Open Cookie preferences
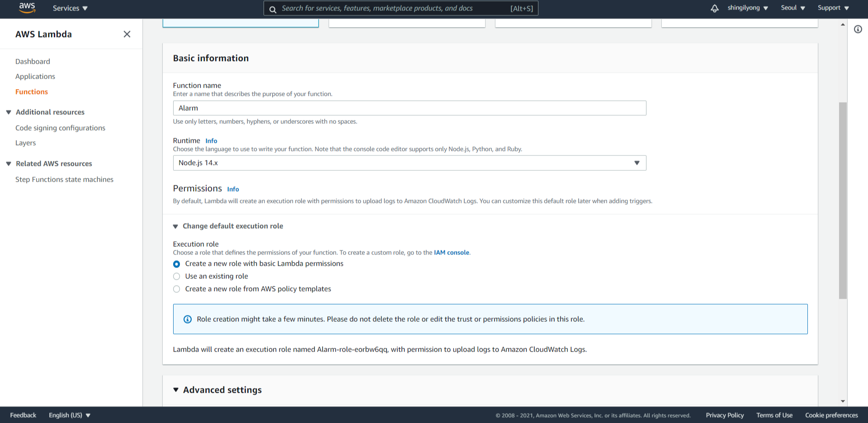 [831, 415]
